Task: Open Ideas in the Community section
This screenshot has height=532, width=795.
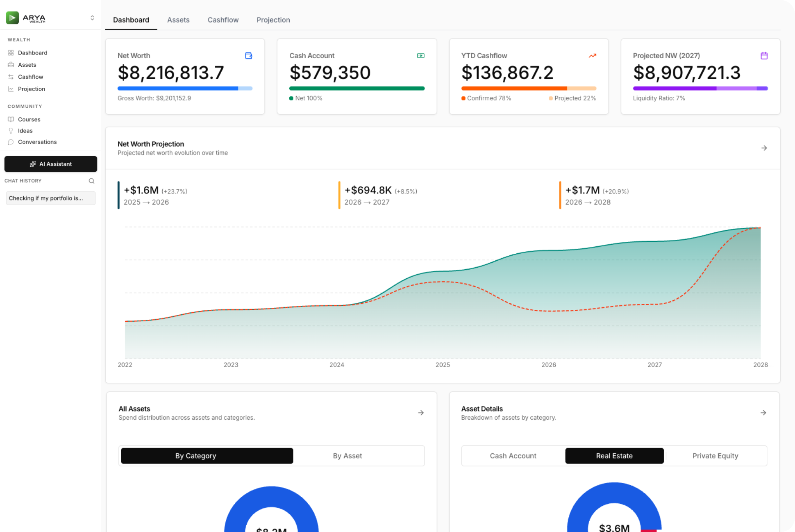Action: coord(25,131)
